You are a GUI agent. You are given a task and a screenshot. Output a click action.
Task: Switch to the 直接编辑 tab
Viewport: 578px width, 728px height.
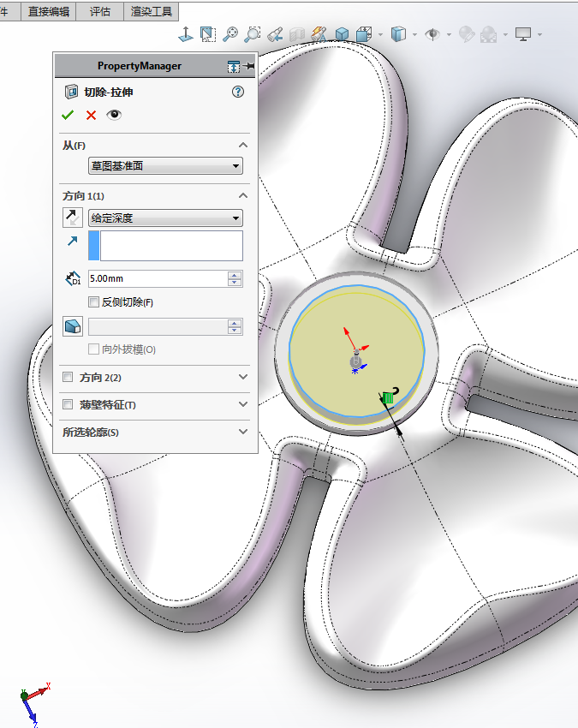point(49,11)
